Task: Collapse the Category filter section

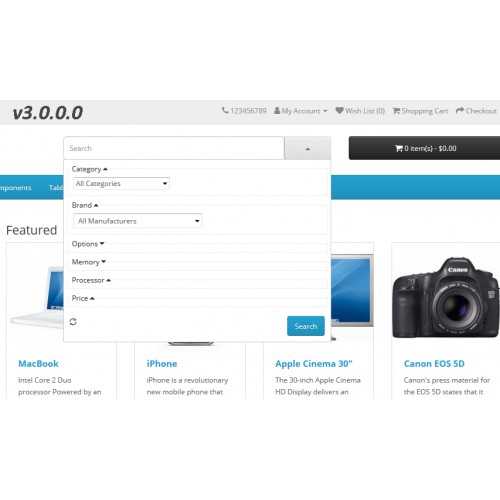Action: point(89,169)
